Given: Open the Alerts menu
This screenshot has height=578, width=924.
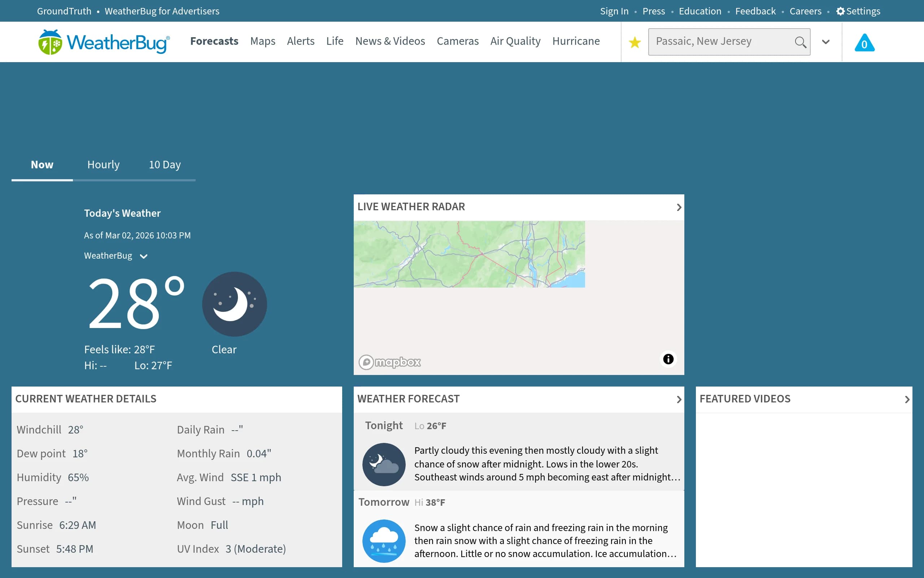Looking at the screenshot, I should [x=301, y=41].
